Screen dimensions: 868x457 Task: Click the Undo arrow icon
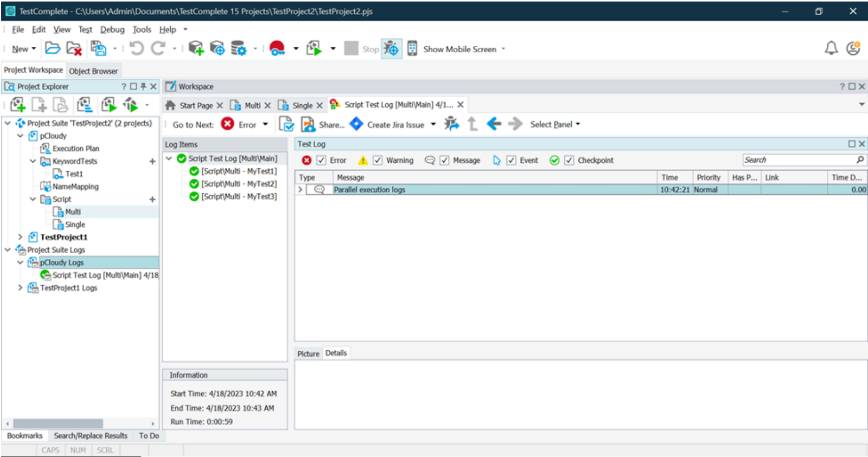pos(136,49)
